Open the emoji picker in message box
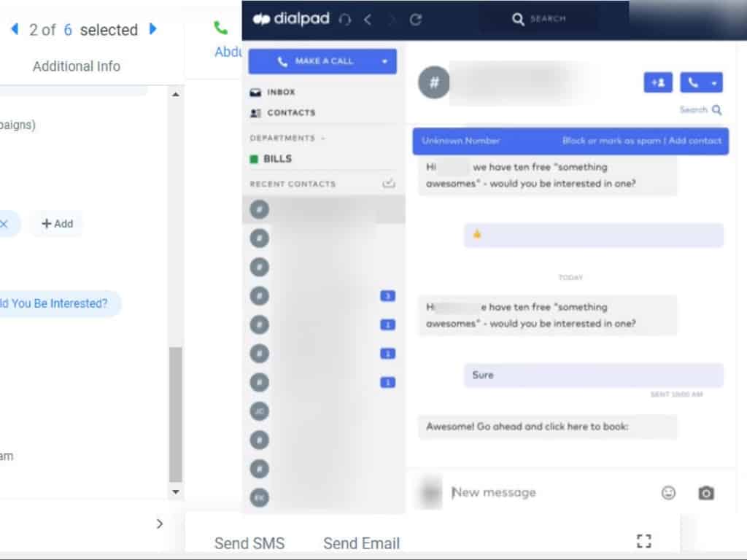Viewport: 747px width, 560px height. point(668,493)
